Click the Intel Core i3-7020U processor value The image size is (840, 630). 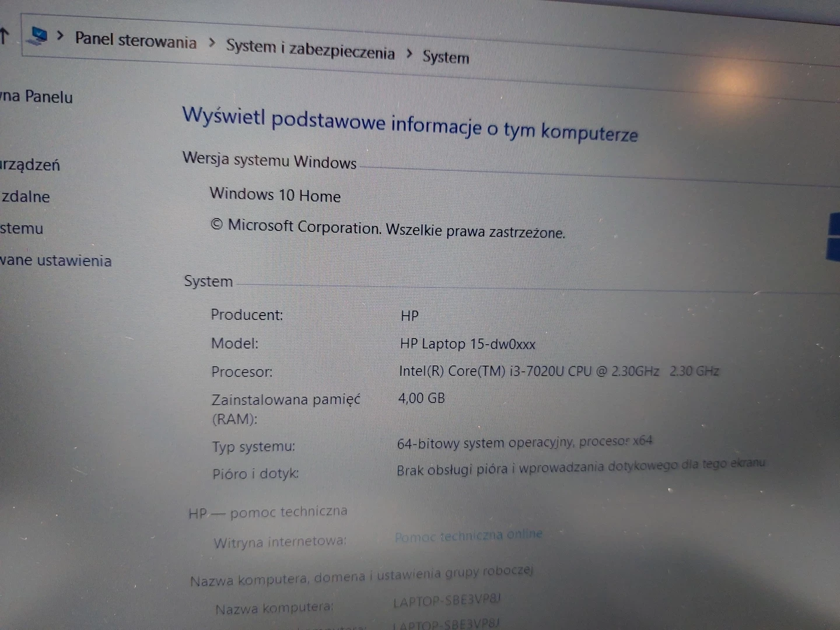559,371
